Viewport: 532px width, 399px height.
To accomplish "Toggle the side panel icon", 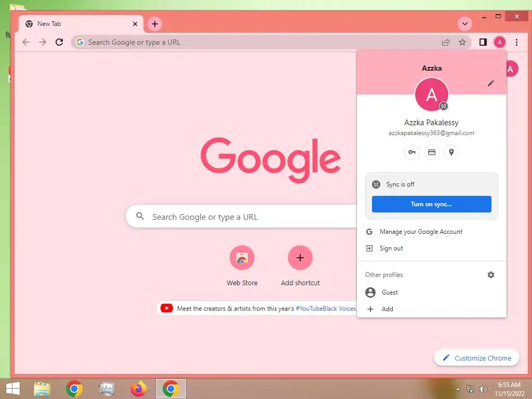I will click(483, 42).
